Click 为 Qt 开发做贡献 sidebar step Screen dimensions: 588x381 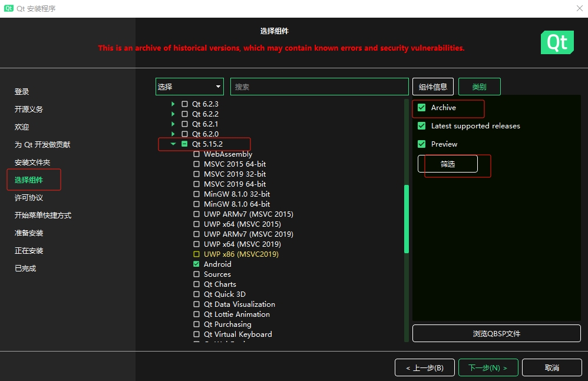pyautogui.click(x=42, y=145)
